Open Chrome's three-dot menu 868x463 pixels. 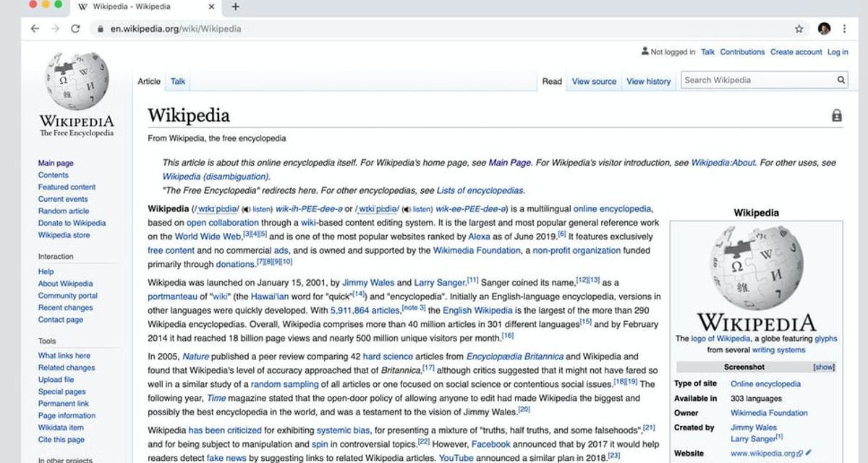[x=845, y=29]
